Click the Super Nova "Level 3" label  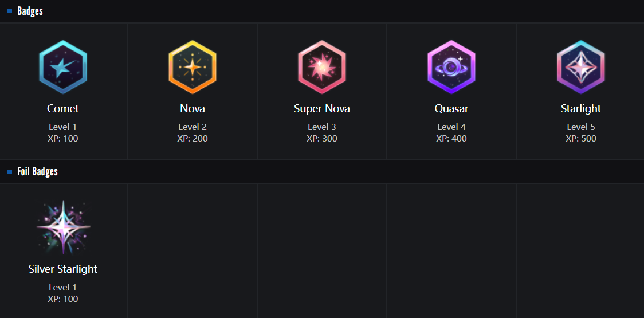(x=322, y=127)
